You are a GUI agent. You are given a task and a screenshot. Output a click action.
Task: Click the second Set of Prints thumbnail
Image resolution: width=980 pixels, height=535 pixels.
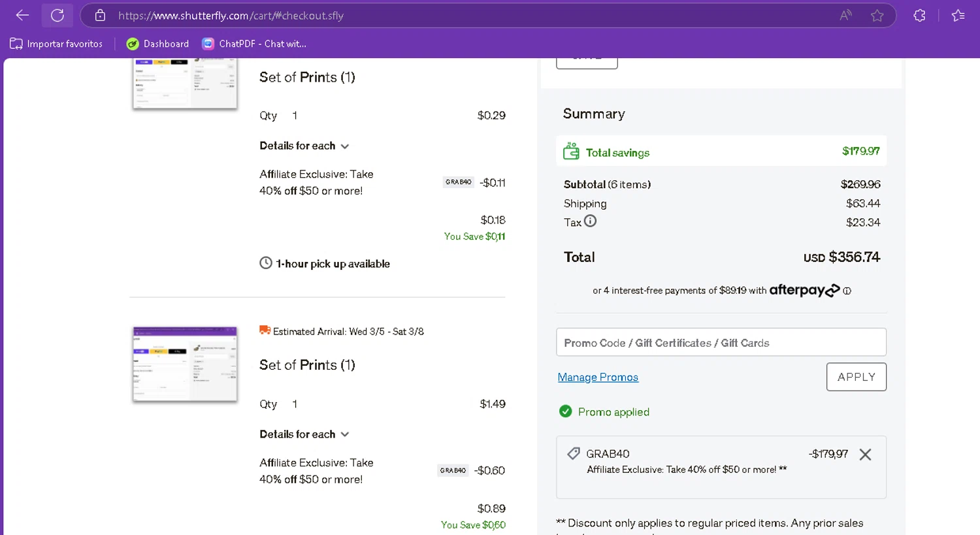(185, 364)
